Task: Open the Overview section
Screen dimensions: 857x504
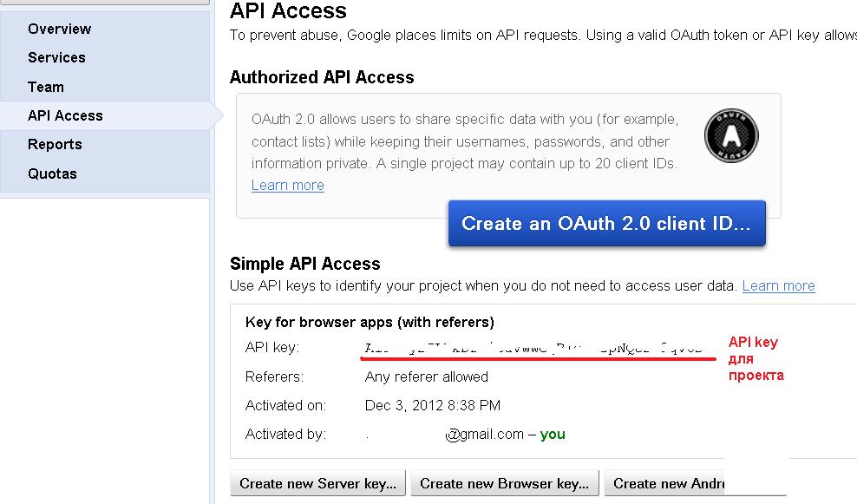Action: click(x=59, y=29)
